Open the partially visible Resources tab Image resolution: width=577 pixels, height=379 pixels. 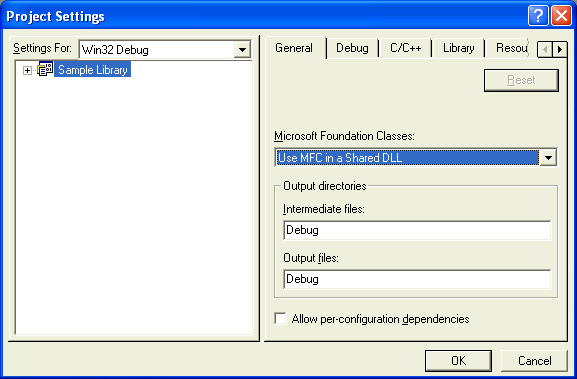[x=511, y=48]
